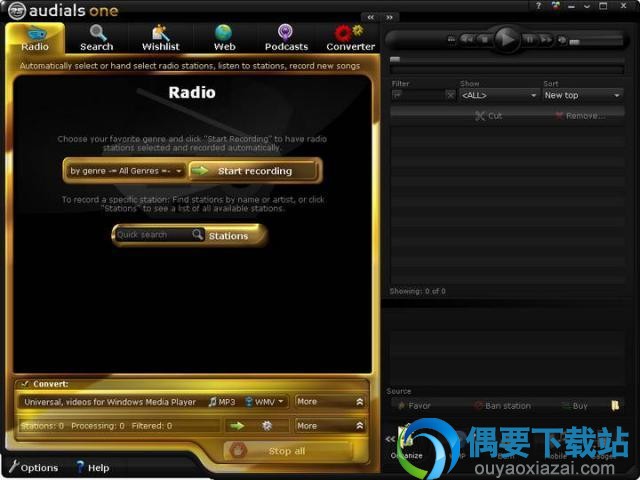Switch to the Converter tab

pos(350,39)
